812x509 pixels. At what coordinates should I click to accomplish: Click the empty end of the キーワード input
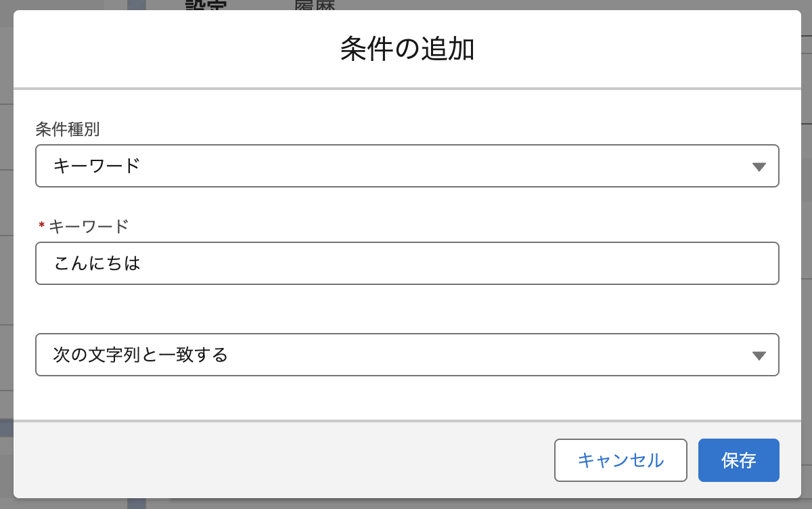click(x=609, y=263)
